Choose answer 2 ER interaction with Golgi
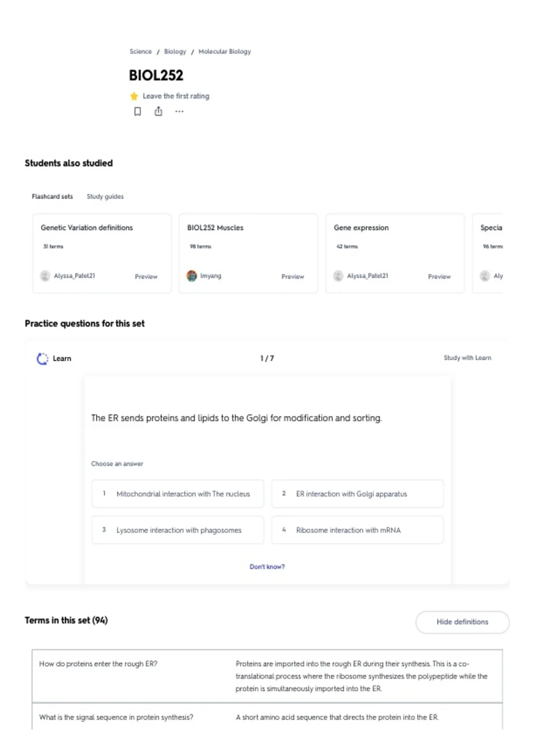This screenshot has height=756, width=534. click(357, 494)
